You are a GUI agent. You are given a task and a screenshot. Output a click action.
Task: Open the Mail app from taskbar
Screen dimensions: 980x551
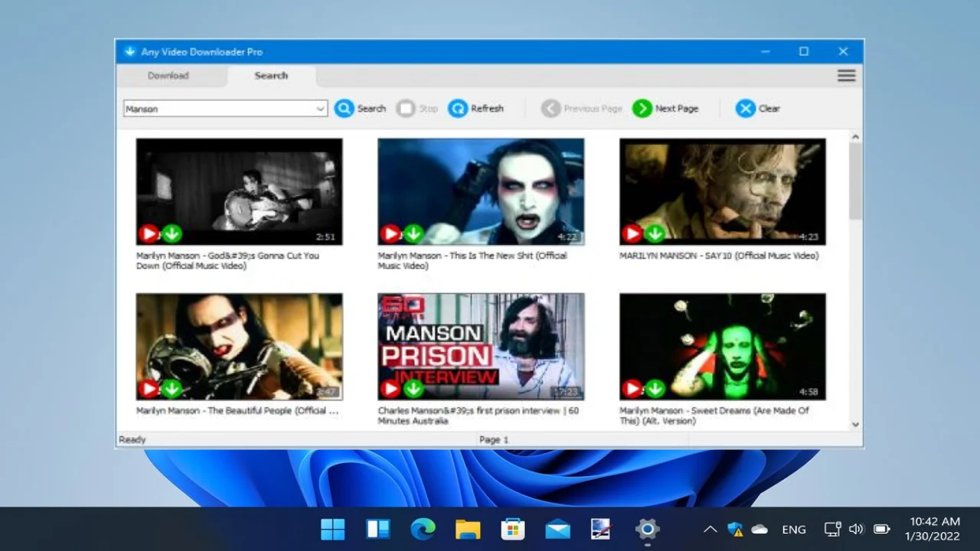point(557,529)
